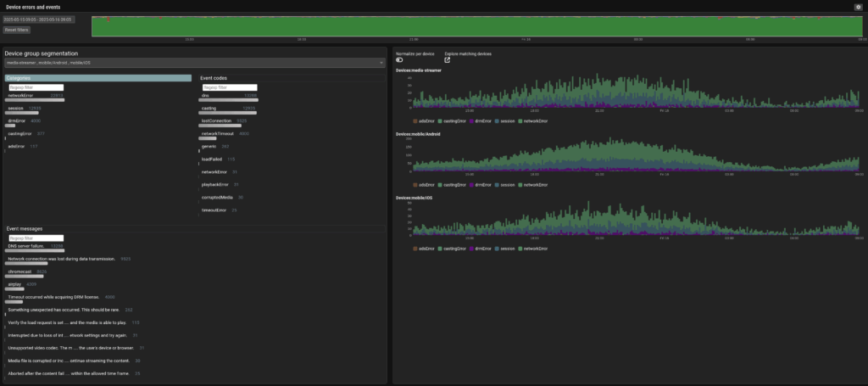This screenshot has height=386, width=868.
Task: Click the top overview timeline histogram
Action: click(479, 25)
